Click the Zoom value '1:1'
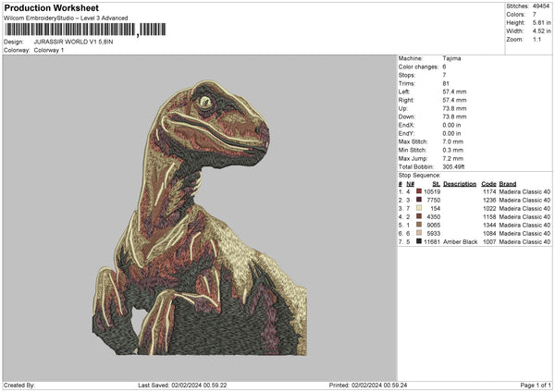The height and width of the screenshot is (392, 555). click(536, 39)
